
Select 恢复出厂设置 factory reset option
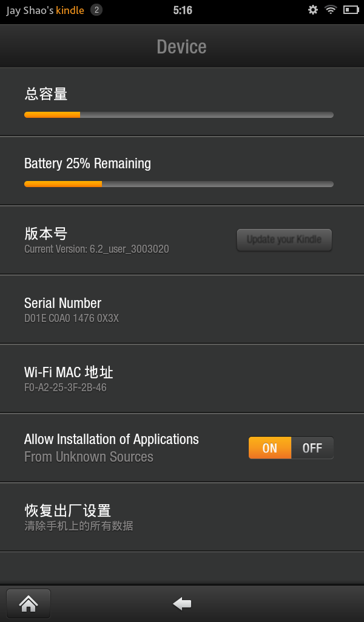pos(67,510)
